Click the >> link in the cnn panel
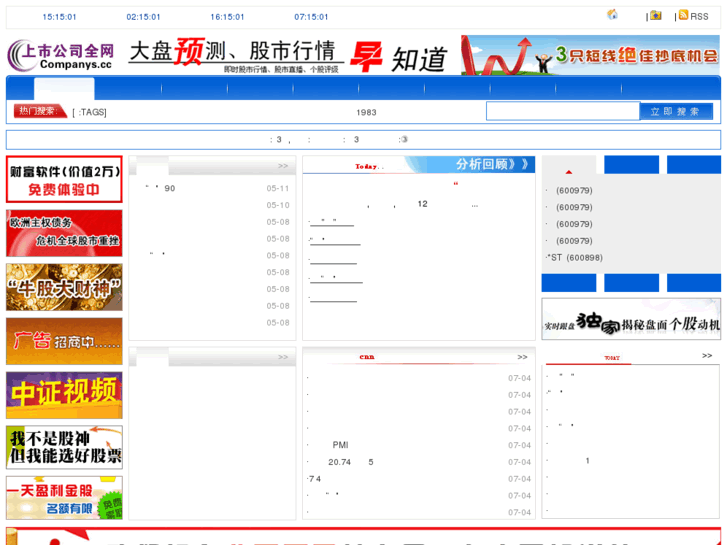 [x=522, y=357]
